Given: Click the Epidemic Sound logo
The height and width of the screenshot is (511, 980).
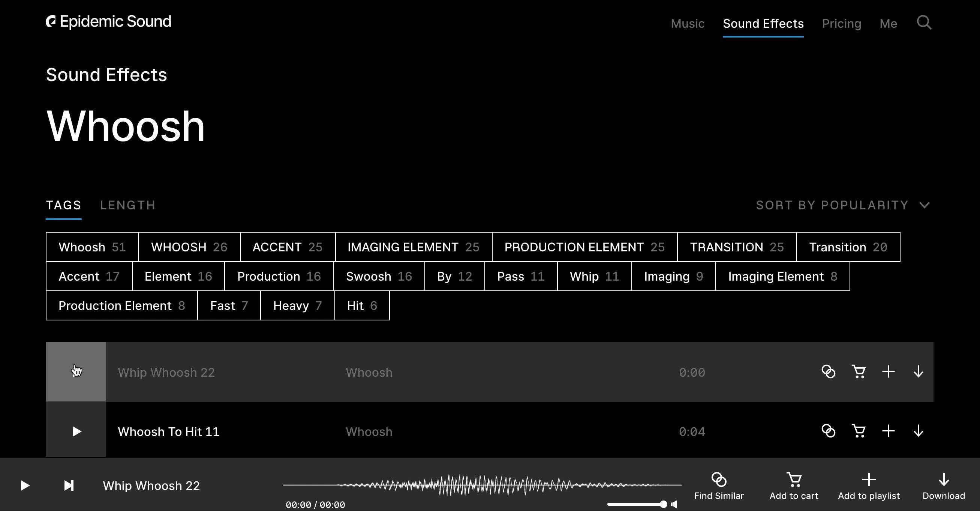Looking at the screenshot, I should point(108,22).
